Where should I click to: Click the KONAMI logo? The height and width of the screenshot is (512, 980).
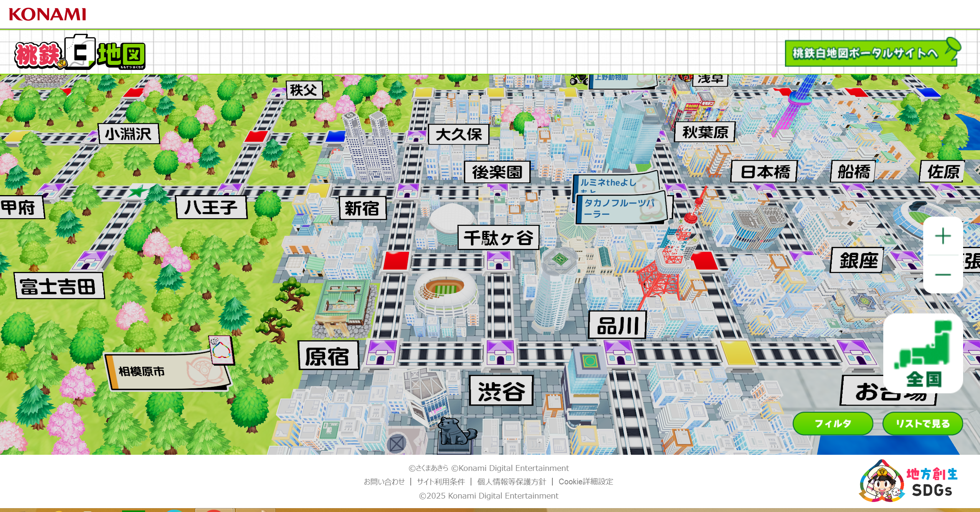(47, 14)
